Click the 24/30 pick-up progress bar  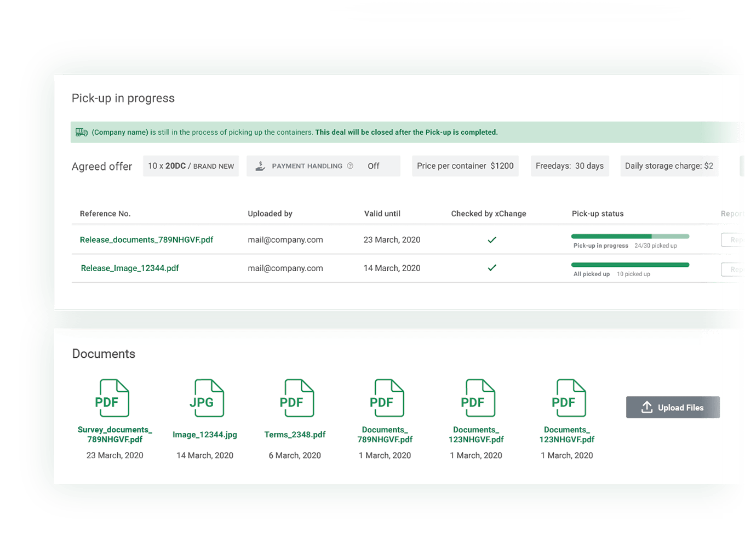coord(630,236)
